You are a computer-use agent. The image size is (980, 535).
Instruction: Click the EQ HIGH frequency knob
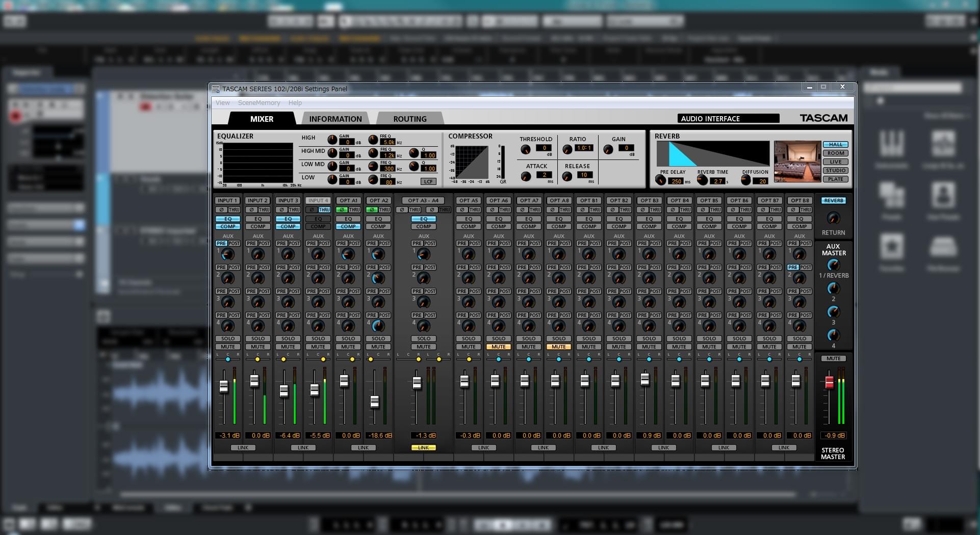tap(373, 139)
